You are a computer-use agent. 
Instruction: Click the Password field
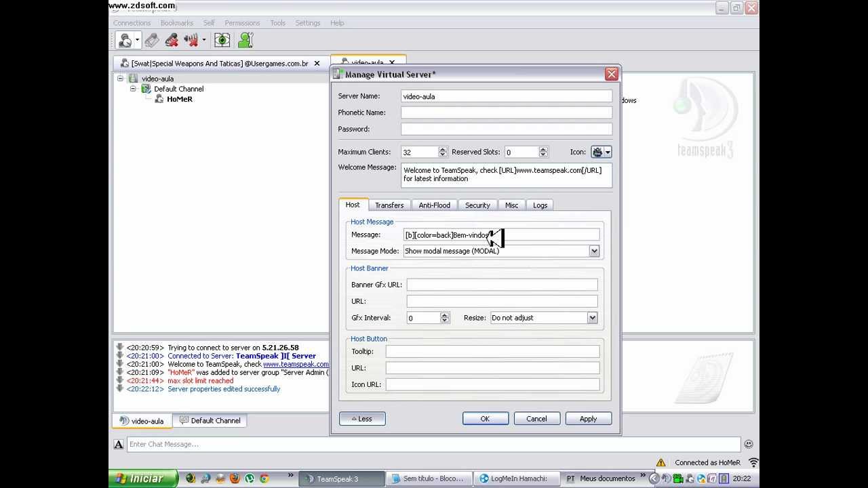507,129
